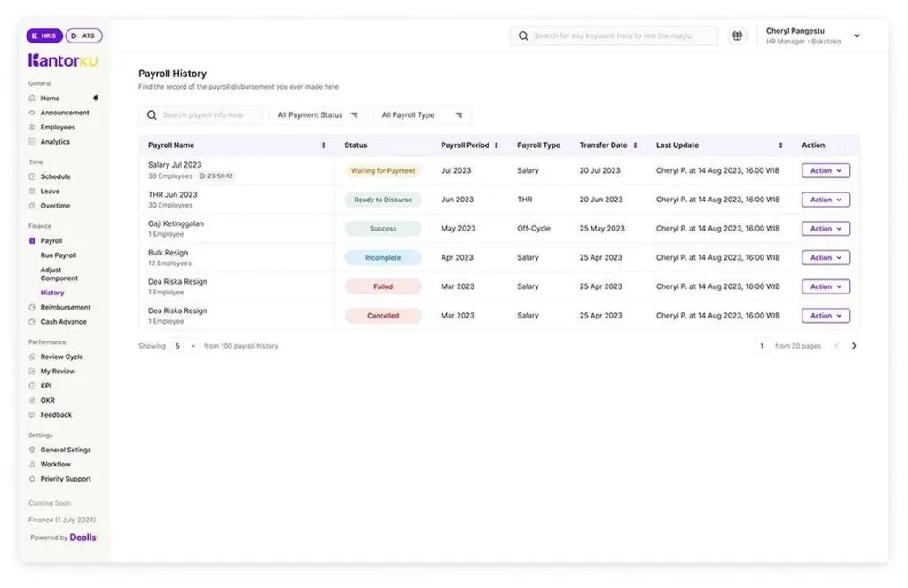Open the Leave section
This screenshot has width=908, height=588.
pos(50,191)
